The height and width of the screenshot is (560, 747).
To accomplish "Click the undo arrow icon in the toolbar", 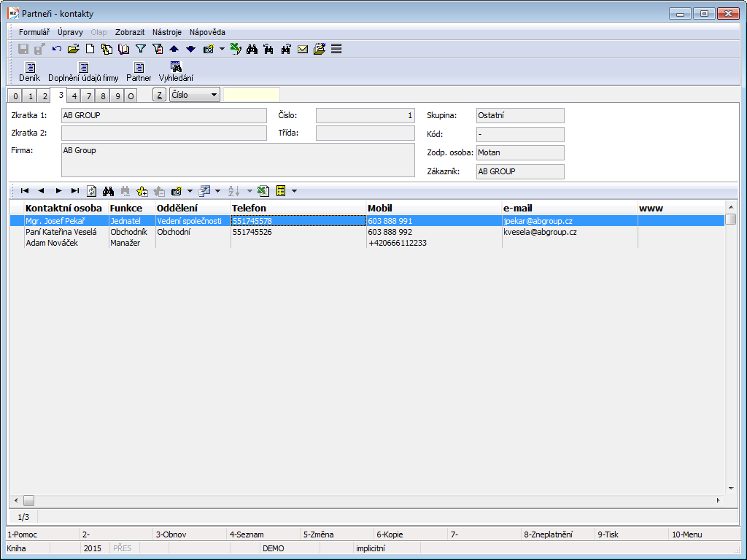I will (57, 50).
